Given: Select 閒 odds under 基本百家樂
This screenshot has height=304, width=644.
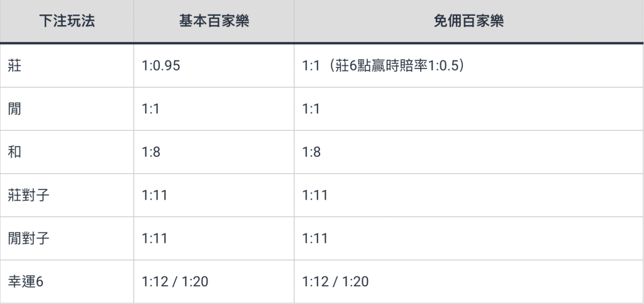Looking at the screenshot, I should tap(152, 109).
